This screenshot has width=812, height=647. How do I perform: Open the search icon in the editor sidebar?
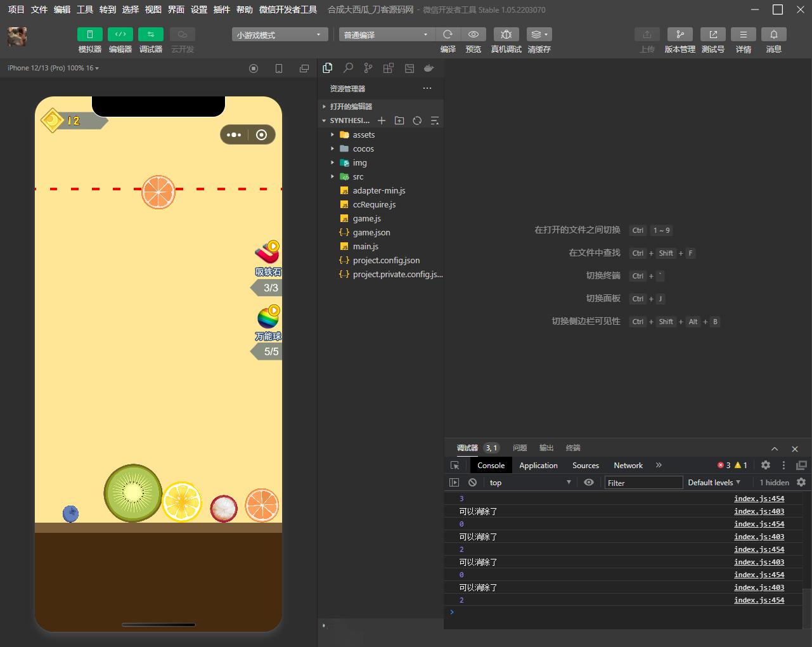(348, 68)
